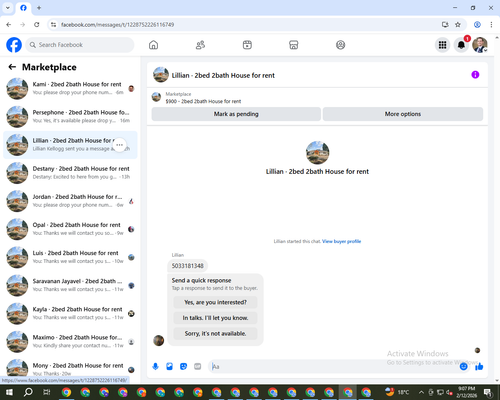Open the emoji picker in message box
Viewport: 500px width, 400px height.
(463, 367)
